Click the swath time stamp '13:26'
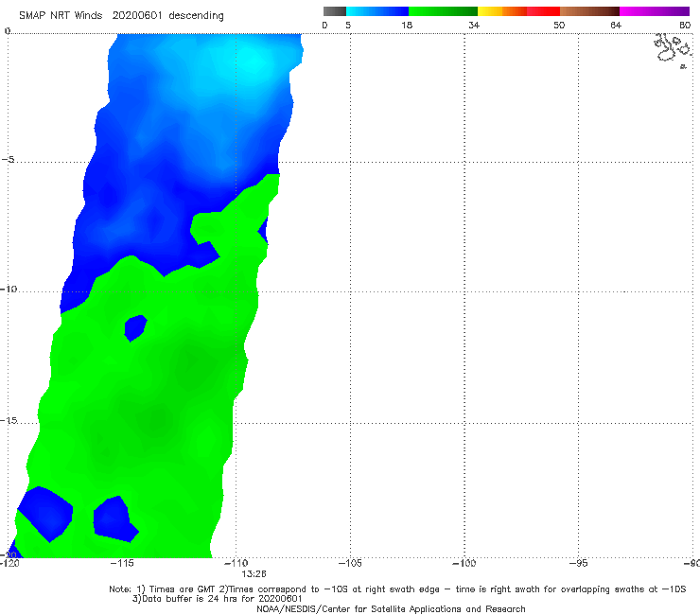700x615 pixels. pyautogui.click(x=254, y=573)
